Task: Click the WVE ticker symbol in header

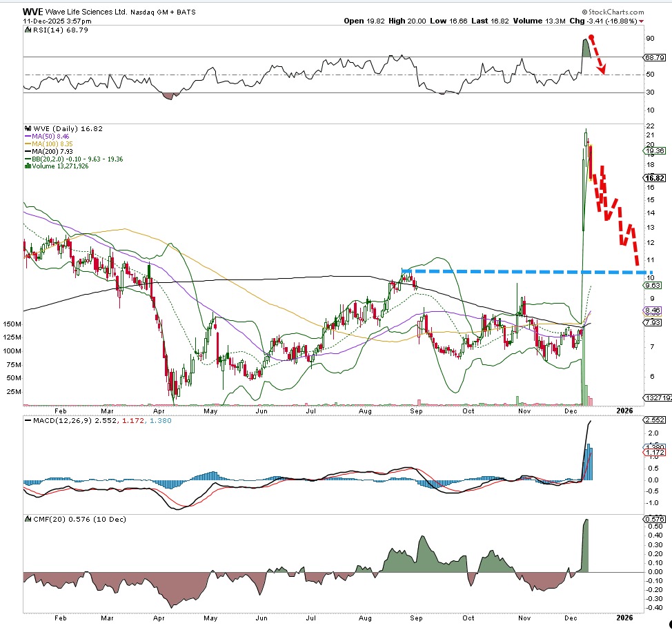Action: 32,11
